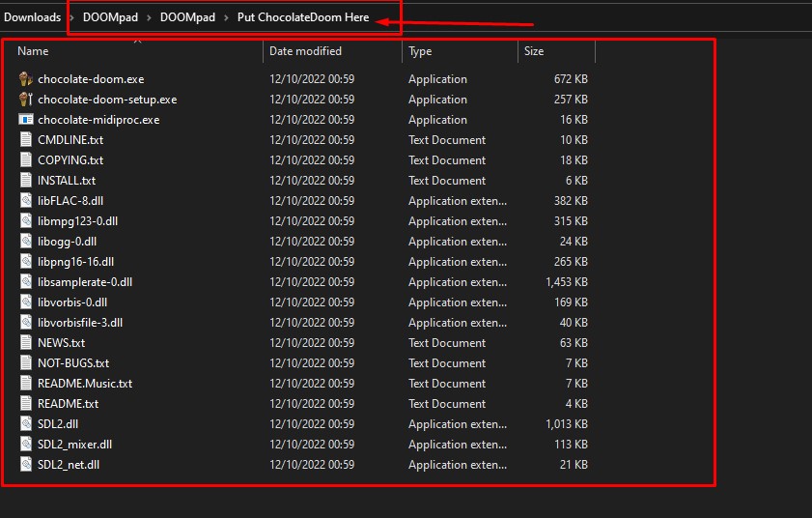Viewport: 812px width, 518px height.
Task: Select the chocolate-doom-setup.exe filename
Action: [107, 100]
